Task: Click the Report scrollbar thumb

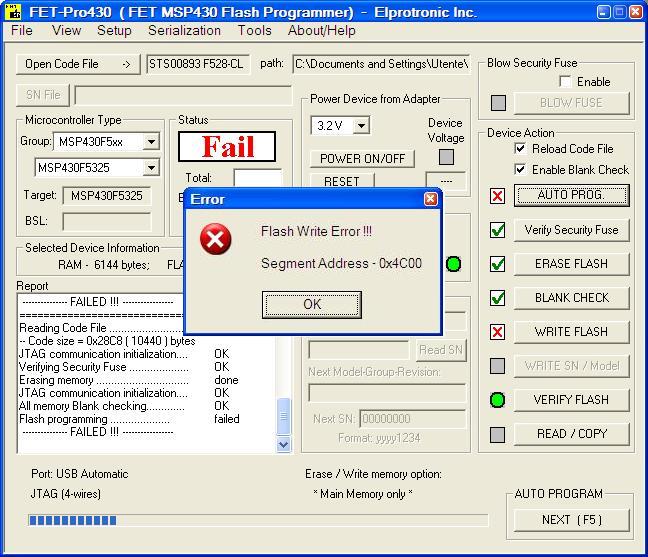Action: click(284, 416)
